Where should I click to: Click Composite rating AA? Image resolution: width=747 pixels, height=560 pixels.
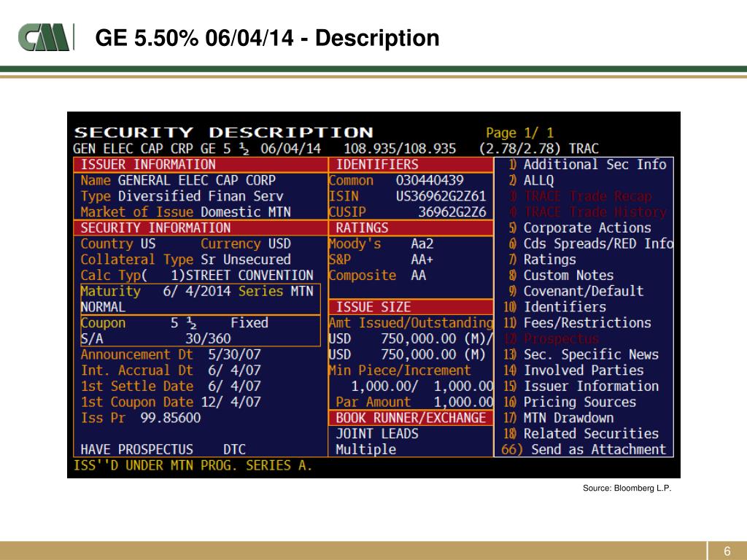[418, 275]
